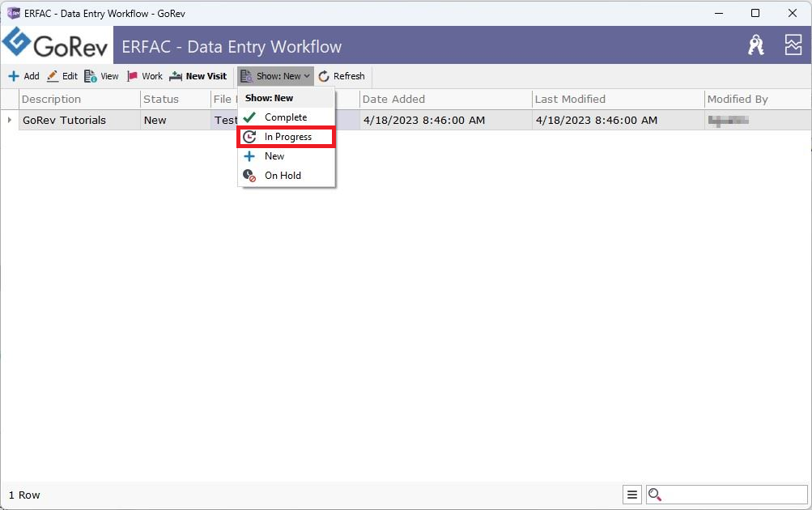This screenshot has height=510, width=812.
Task: Select In Progress from the Show menu
Action: pos(286,137)
